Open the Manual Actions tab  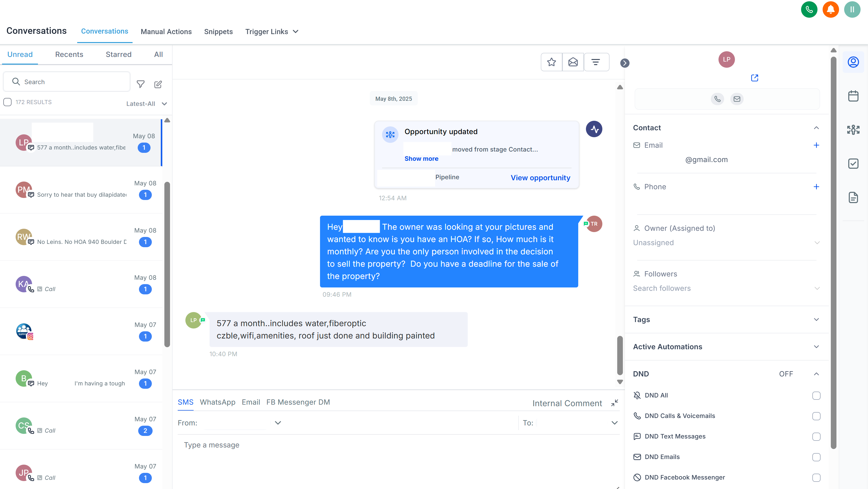click(166, 32)
